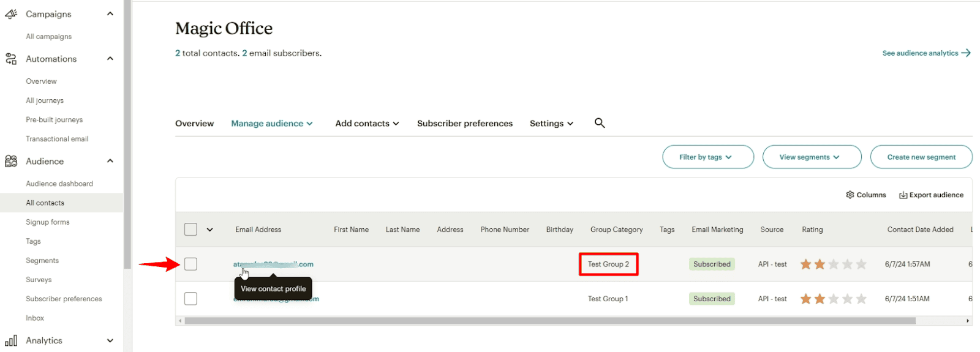Click the Campaigns megaphone icon
The height and width of the screenshot is (352, 980).
pyautogui.click(x=11, y=13)
